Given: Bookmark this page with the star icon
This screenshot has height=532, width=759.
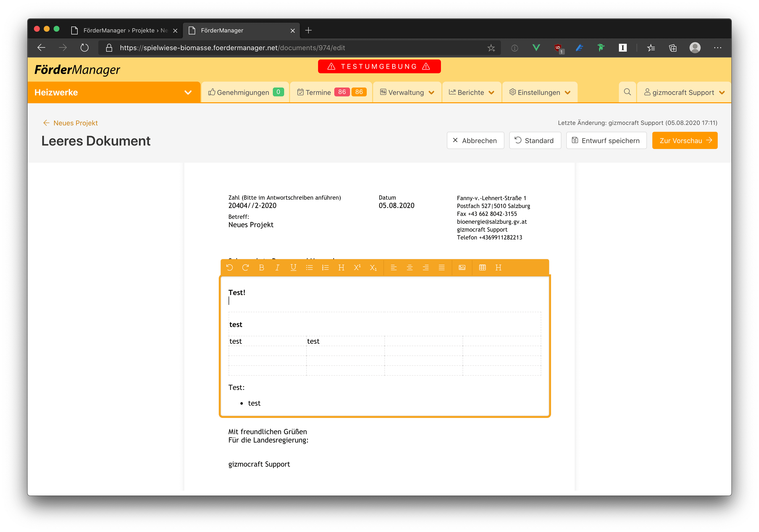Looking at the screenshot, I should click(x=491, y=48).
